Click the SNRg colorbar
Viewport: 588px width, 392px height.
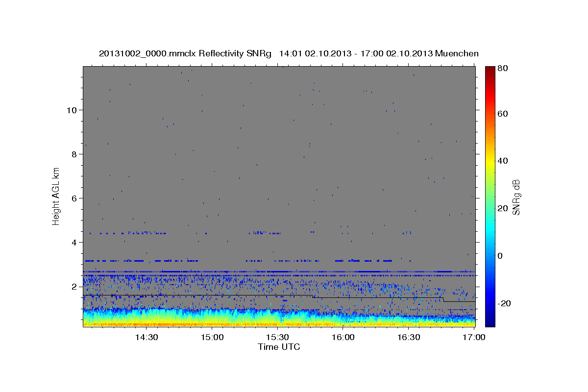click(x=490, y=196)
